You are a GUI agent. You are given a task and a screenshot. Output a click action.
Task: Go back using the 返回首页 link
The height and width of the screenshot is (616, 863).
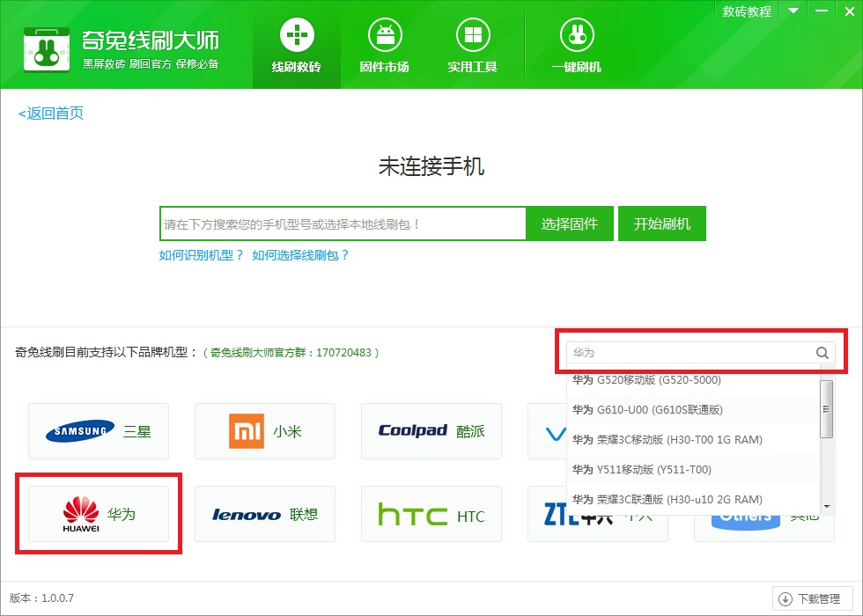[48, 113]
